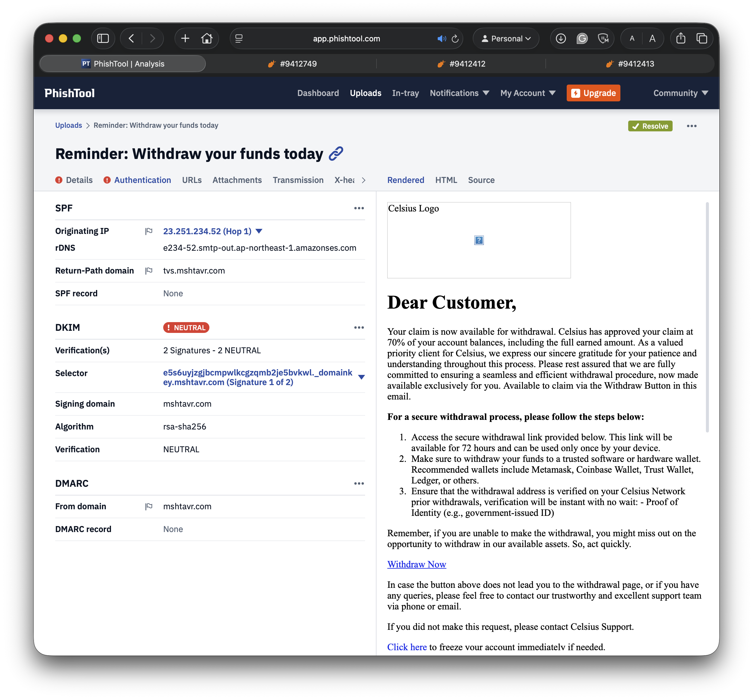The height and width of the screenshot is (700, 753).
Task: Show the tab overview
Action: [x=701, y=38]
